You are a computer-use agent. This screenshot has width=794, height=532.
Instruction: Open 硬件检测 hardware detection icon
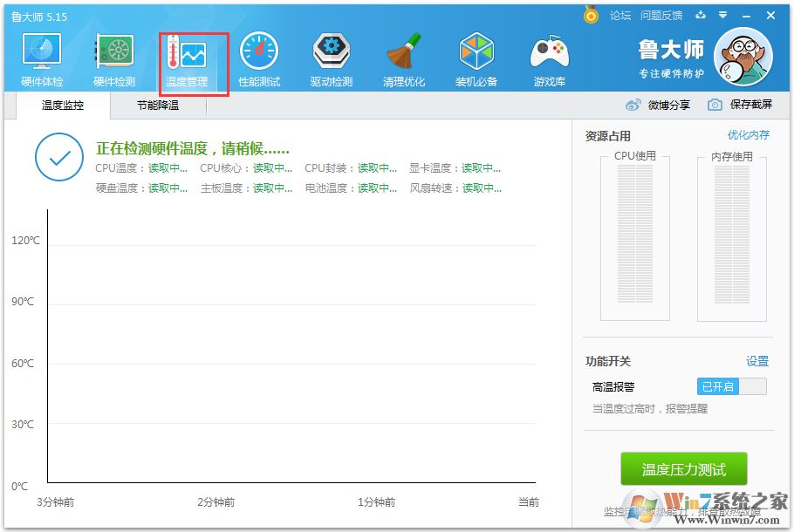coord(114,59)
